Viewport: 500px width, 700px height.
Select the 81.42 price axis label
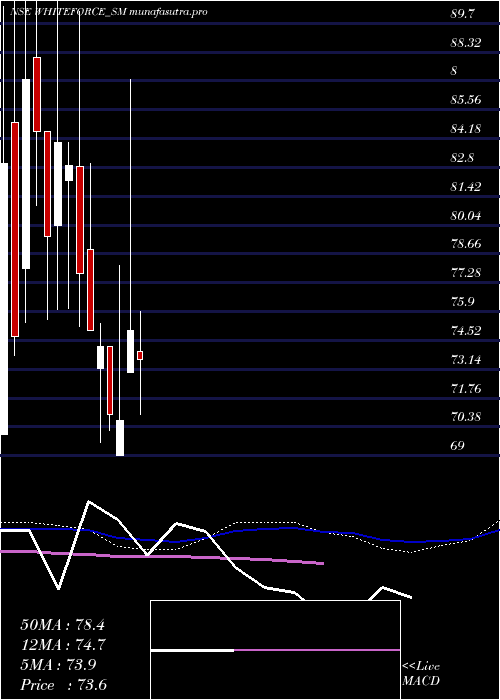tap(466, 187)
